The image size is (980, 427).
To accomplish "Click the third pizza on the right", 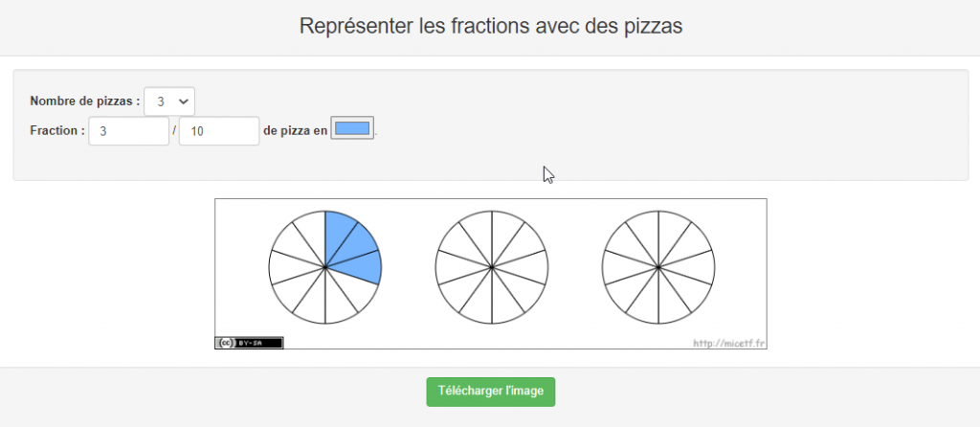I will (658, 266).
